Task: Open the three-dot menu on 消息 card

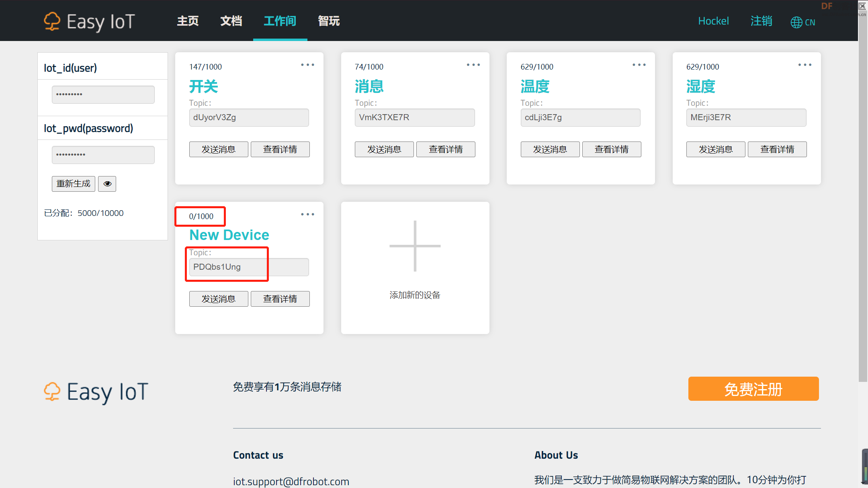Action: click(x=473, y=65)
